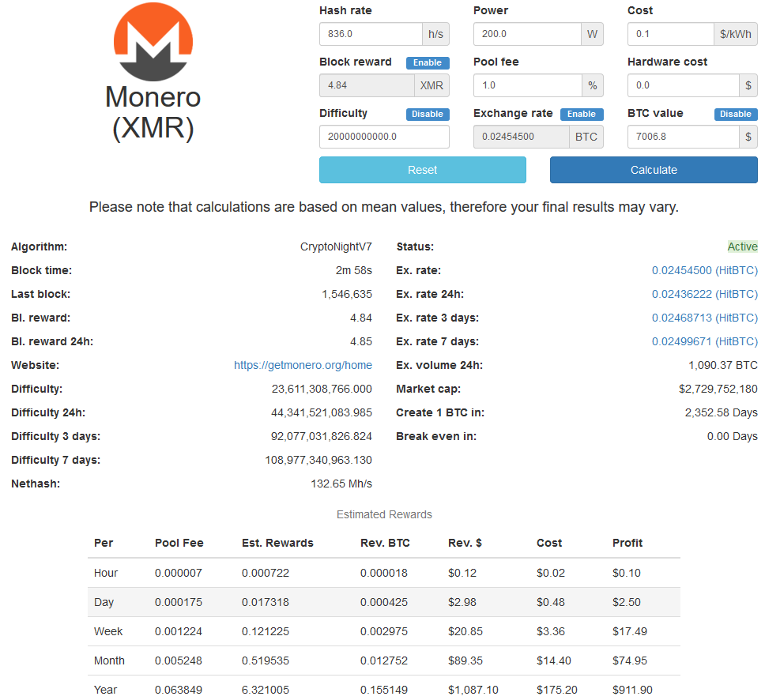Viewport: 765px width, 700px height.
Task: Click the Profit column header
Action: pyautogui.click(x=627, y=543)
